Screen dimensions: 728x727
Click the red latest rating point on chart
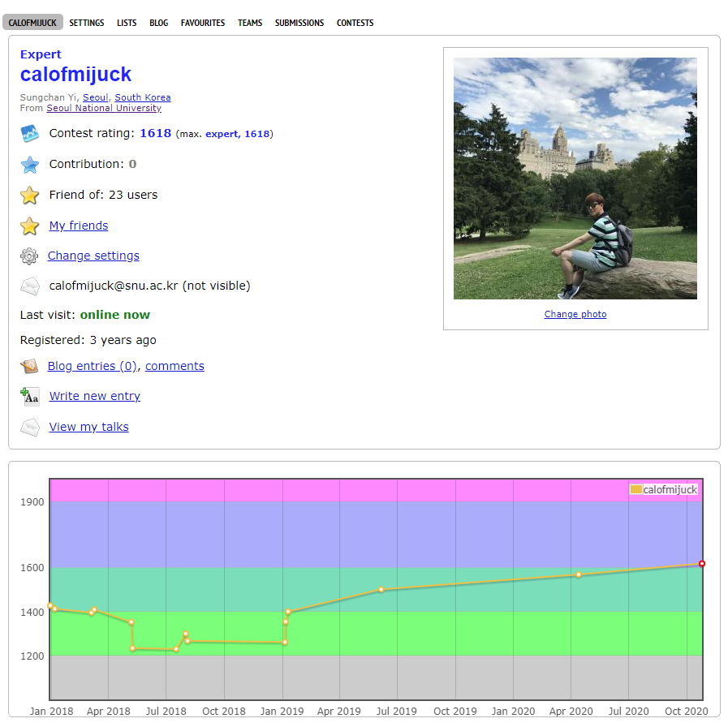pyautogui.click(x=702, y=564)
